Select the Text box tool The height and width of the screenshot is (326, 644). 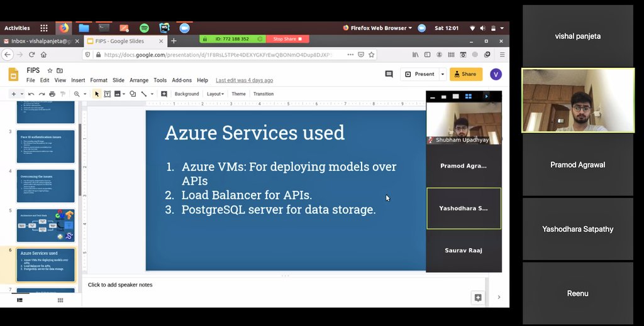107,94
